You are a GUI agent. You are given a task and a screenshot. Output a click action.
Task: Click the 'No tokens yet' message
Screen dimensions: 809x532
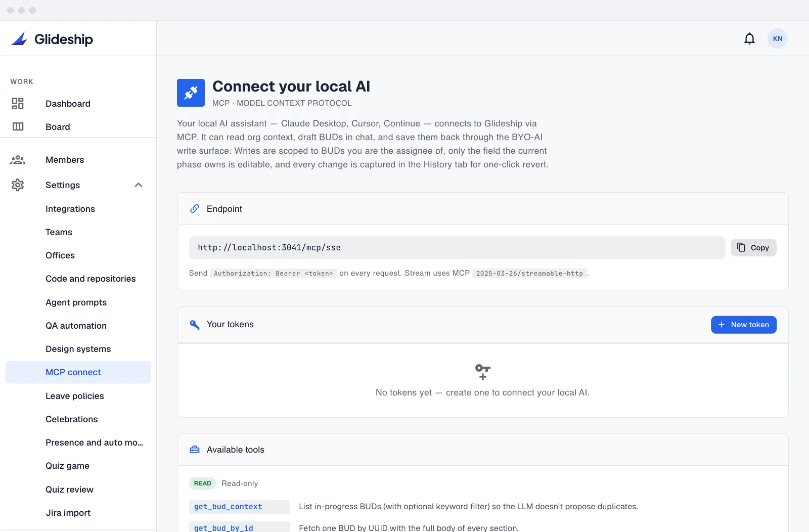click(482, 392)
